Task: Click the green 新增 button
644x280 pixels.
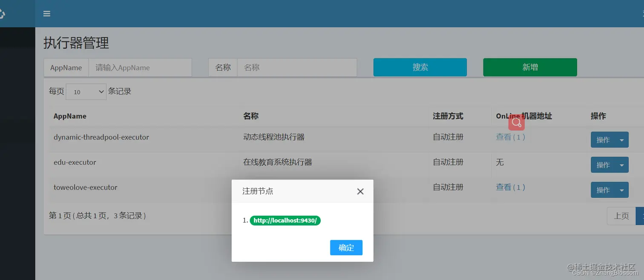Action: tap(530, 67)
